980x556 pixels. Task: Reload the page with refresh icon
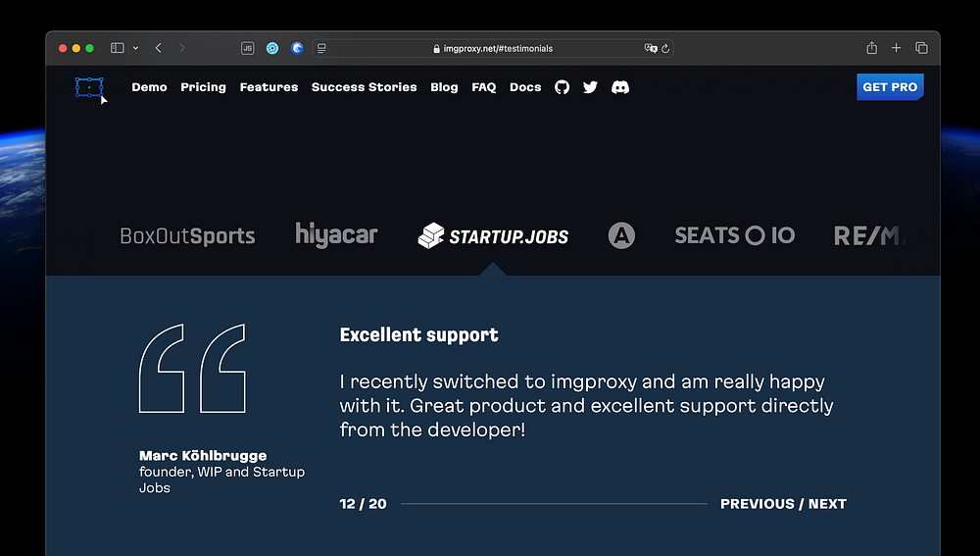(665, 48)
